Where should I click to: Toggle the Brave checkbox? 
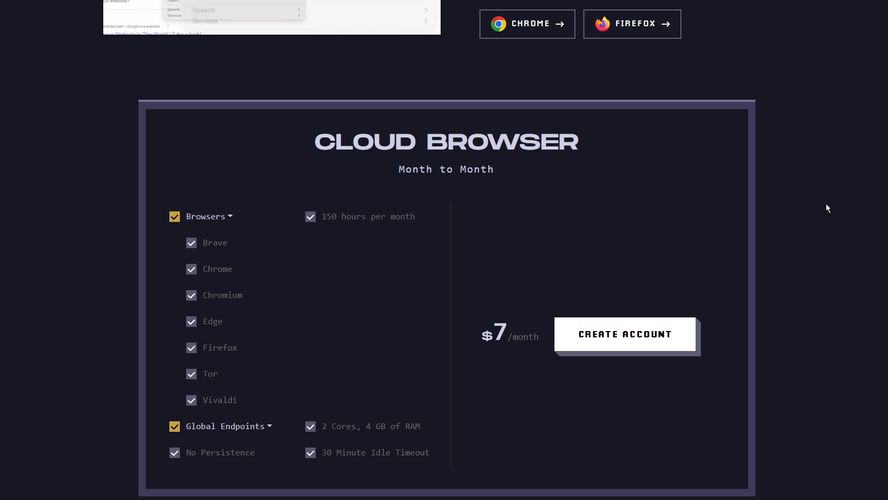point(191,243)
